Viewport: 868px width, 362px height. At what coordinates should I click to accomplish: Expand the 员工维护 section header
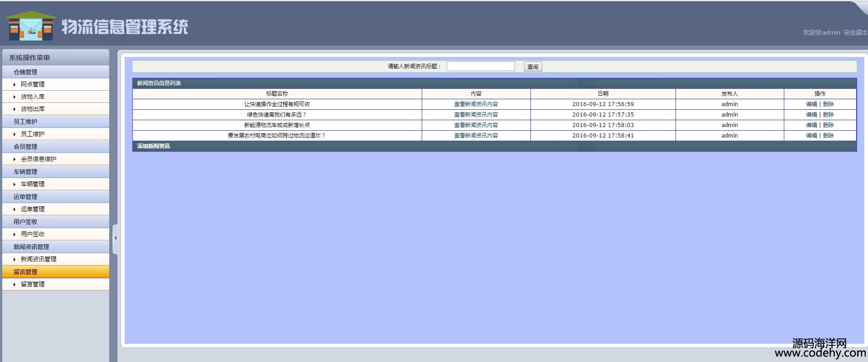click(25, 122)
